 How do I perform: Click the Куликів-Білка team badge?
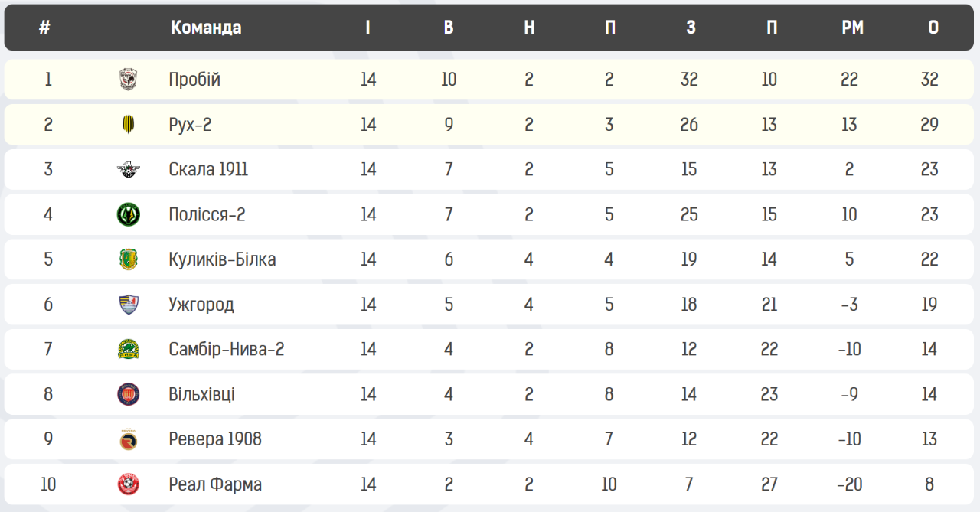(x=129, y=259)
